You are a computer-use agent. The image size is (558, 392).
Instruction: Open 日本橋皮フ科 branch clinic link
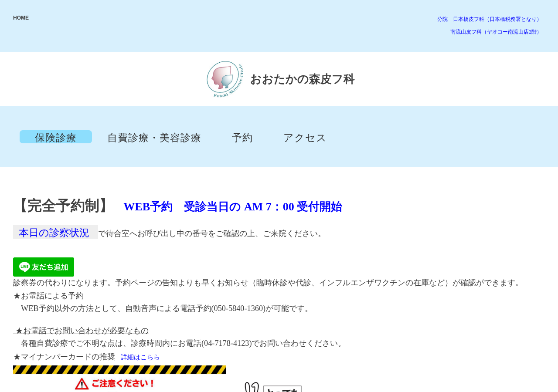point(489,19)
